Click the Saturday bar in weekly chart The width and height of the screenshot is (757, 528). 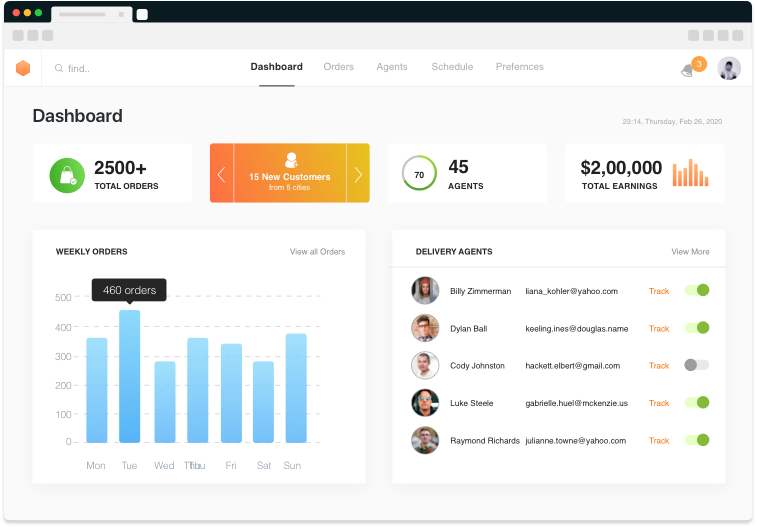263,402
